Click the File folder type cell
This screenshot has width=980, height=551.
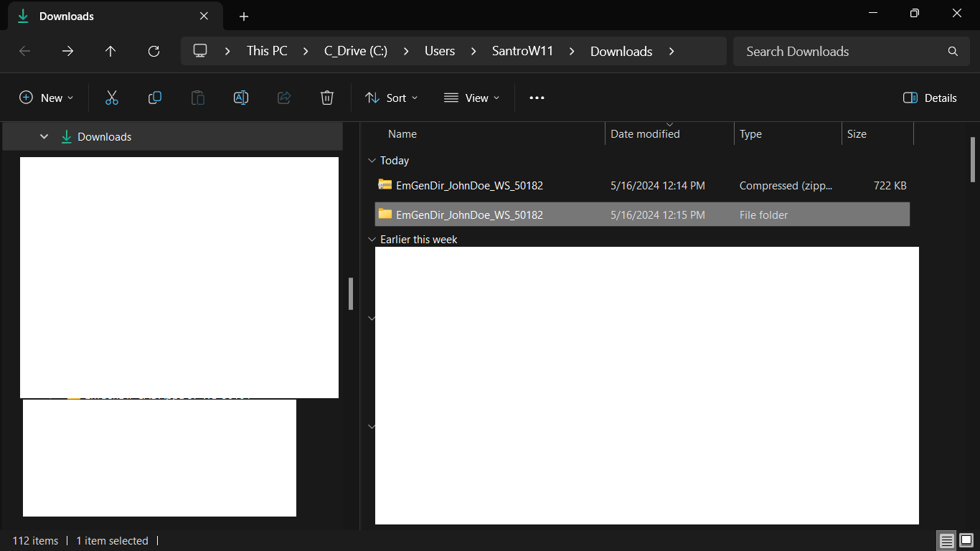763,215
